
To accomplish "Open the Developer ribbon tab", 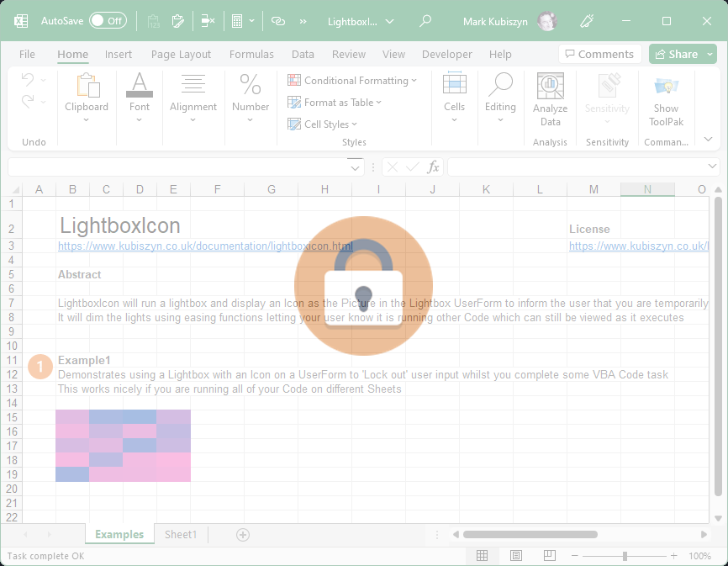I will click(x=446, y=54).
